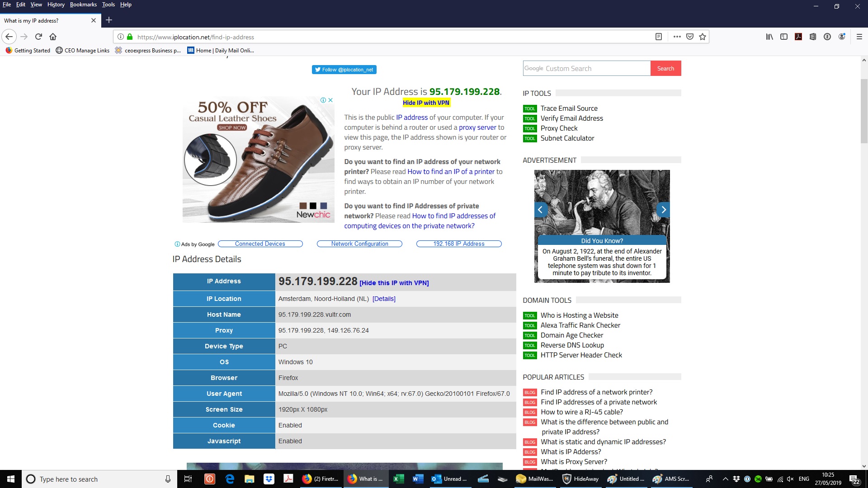Viewport: 868px width, 488px height.
Task: Click Follow @iplocation_net Twitter button
Action: [x=344, y=70]
